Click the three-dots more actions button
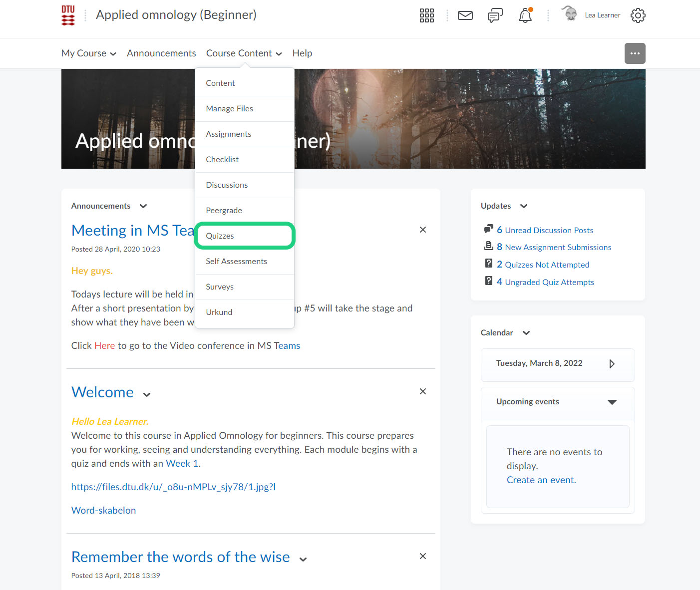This screenshot has height=590, width=700. [635, 53]
